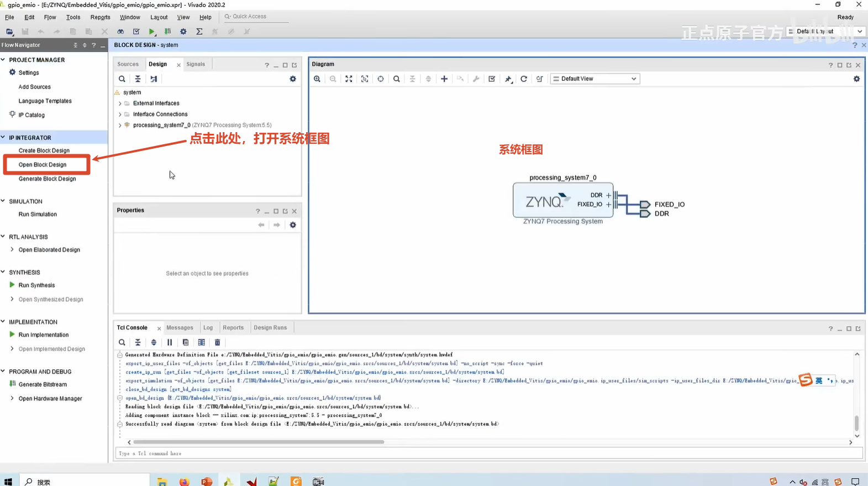
Task: Click the Program Device icon in main toolbar
Action: (x=167, y=32)
